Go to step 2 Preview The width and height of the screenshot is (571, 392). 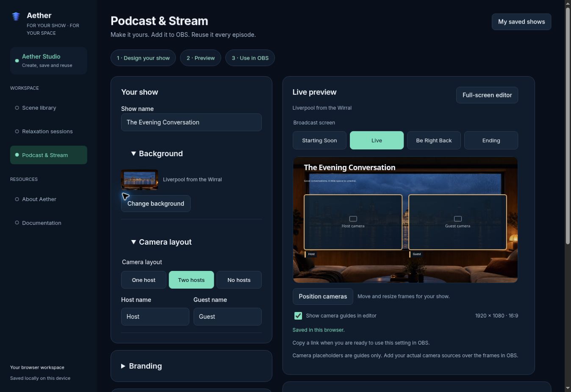(x=201, y=58)
